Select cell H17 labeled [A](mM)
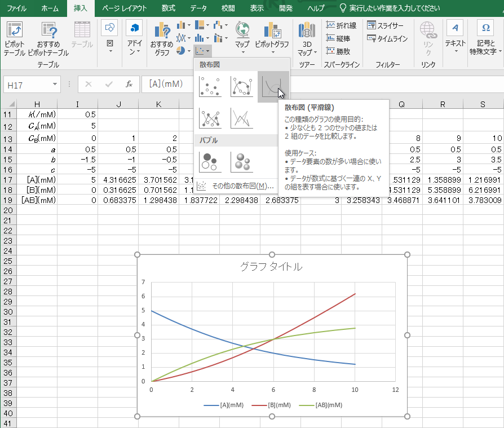This screenshot has width=504, height=428. tap(37, 180)
